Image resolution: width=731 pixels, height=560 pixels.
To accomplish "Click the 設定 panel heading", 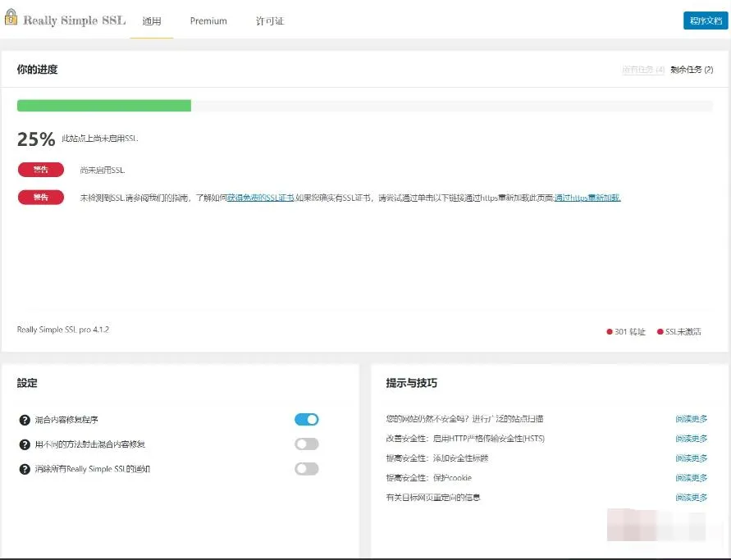I will click(x=27, y=383).
